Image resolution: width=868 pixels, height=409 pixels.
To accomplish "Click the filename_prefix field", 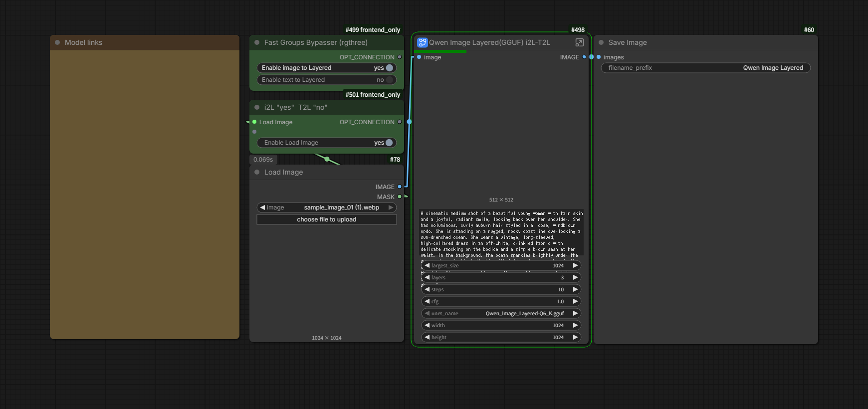I will coord(705,68).
